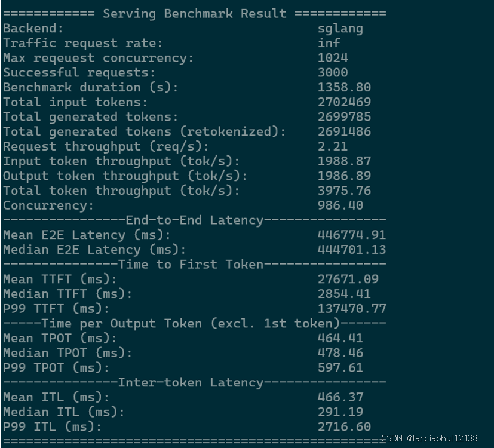Screen dimensions: 494x448
Task: Select the Total input tokens value 2702469
Action: [344, 102]
